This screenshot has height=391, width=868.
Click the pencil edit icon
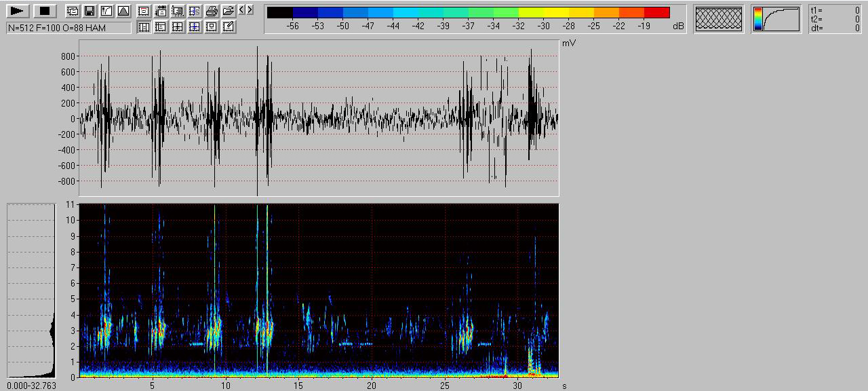(229, 26)
